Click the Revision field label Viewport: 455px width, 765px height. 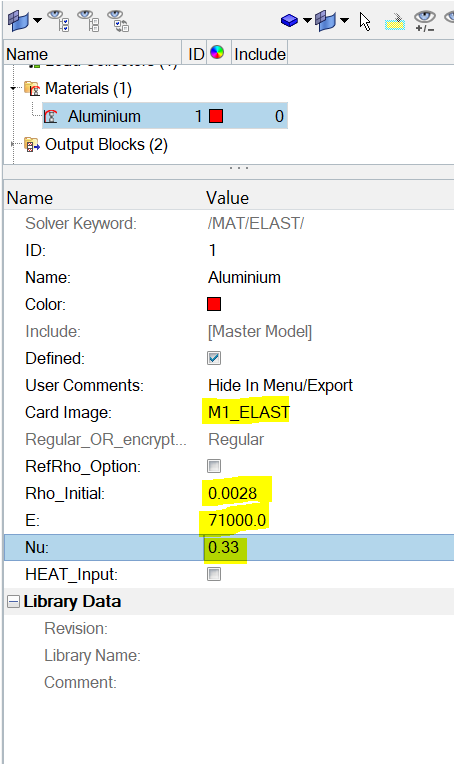click(76, 628)
